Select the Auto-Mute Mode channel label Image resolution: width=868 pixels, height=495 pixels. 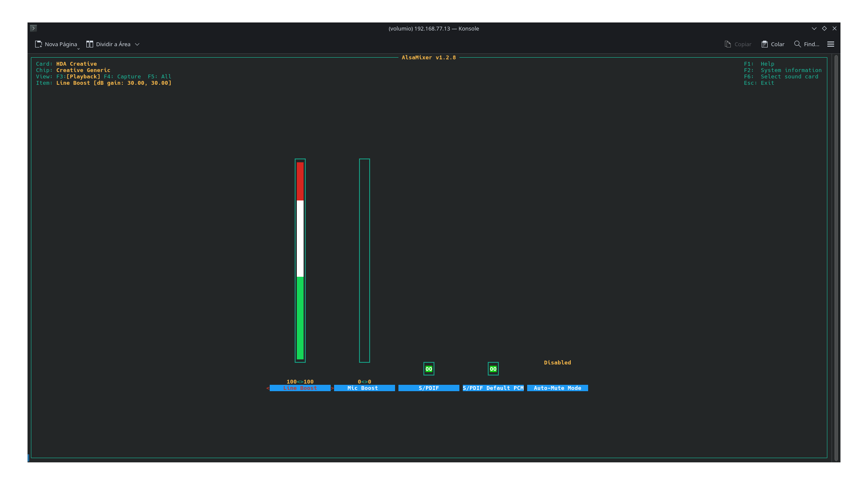(557, 388)
